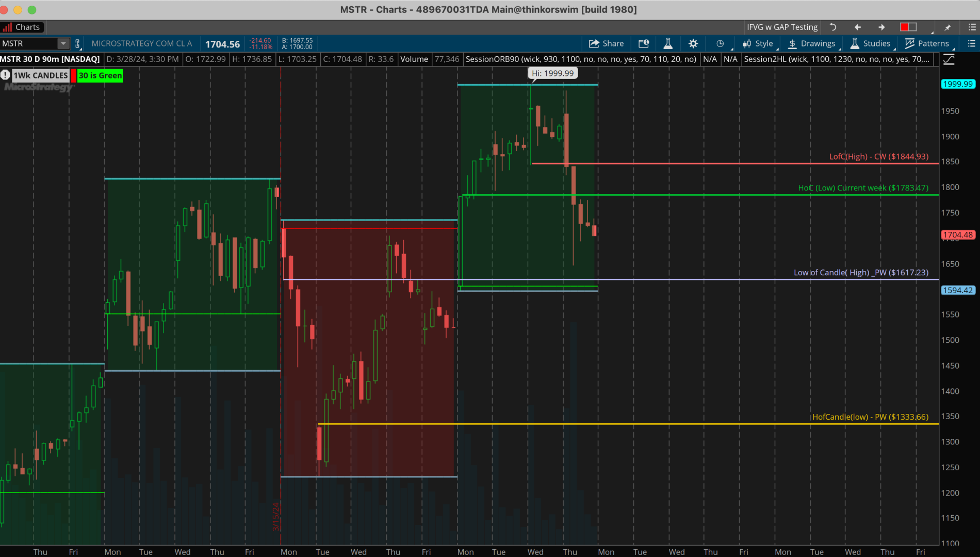The height and width of the screenshot is (557, 980).
Task: Open the Share menu
Action: pos(607,43)
